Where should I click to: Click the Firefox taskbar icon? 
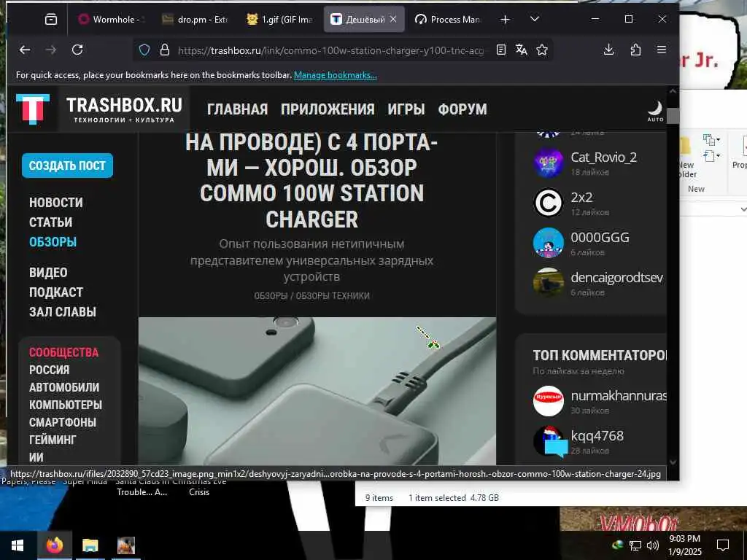[54, 545]
